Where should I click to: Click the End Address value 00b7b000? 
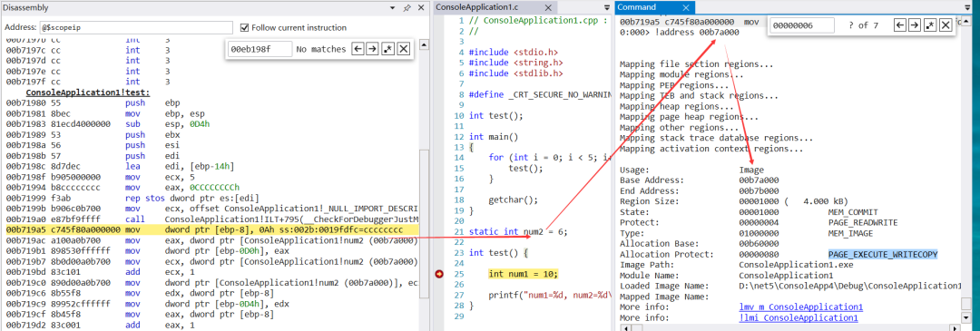pyautogui.click(x=759, y=191)
